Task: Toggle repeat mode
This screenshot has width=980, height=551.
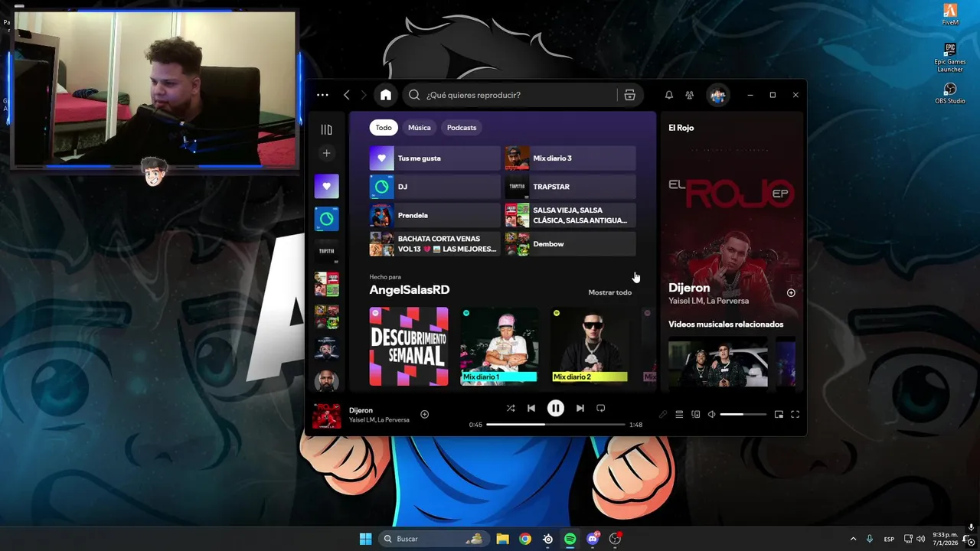Action: pos(601,409)
